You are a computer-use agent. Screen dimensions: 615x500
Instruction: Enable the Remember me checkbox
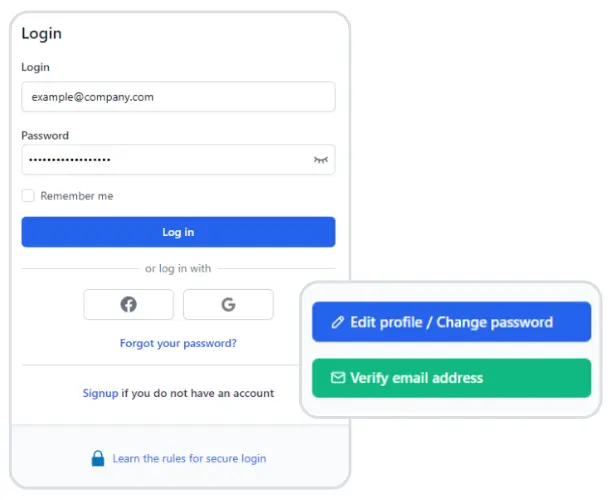coord(28,196)
